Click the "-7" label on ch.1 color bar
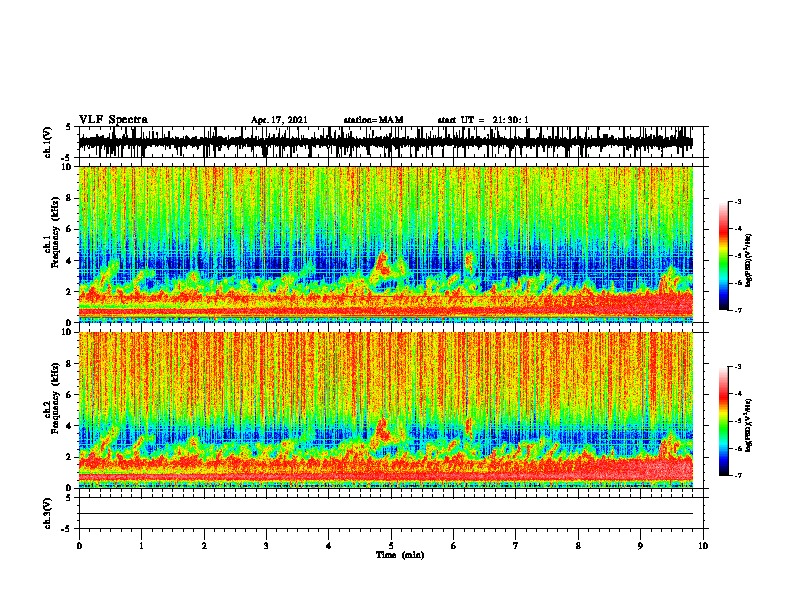Screen dimensions: 792x612 [737, 310]
